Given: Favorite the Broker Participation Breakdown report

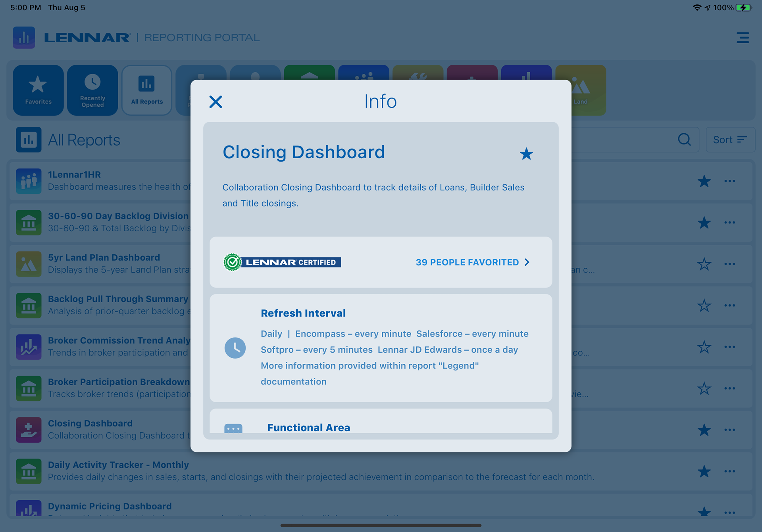Looking at the screenshot, I should tap(704, 388).
